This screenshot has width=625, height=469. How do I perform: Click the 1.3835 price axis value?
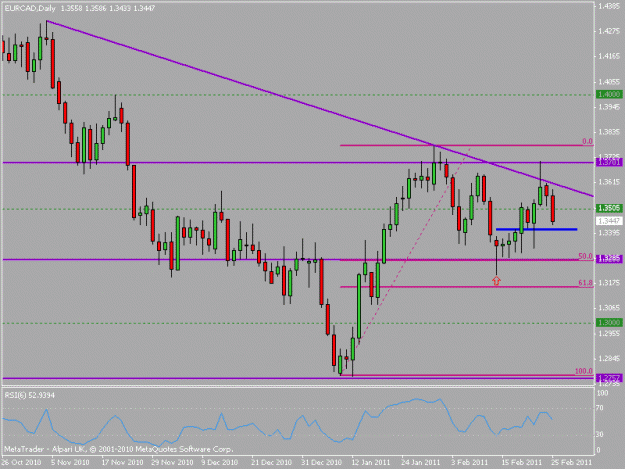pos(609,132)
